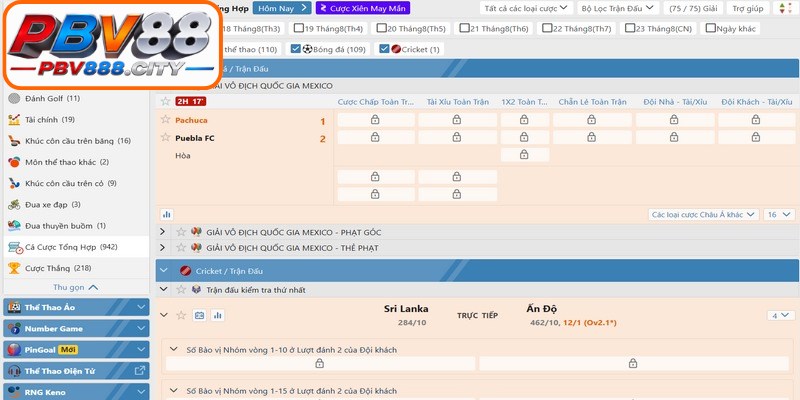Open Các loại cược Châu Á khác dropdown

[x=704, y=215]
